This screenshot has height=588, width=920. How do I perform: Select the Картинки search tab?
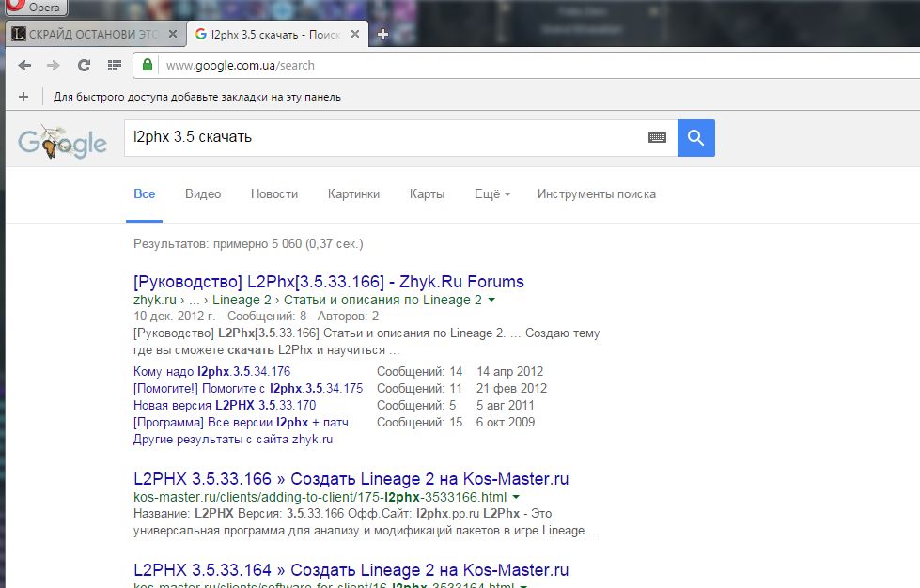(353, 194)
